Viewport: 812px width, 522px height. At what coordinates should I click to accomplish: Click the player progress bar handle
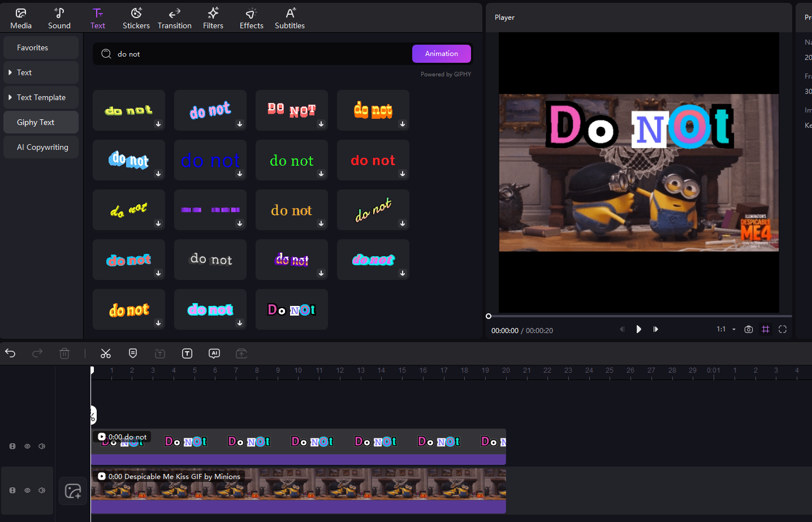pyautogui.click(x=489, y=316)
